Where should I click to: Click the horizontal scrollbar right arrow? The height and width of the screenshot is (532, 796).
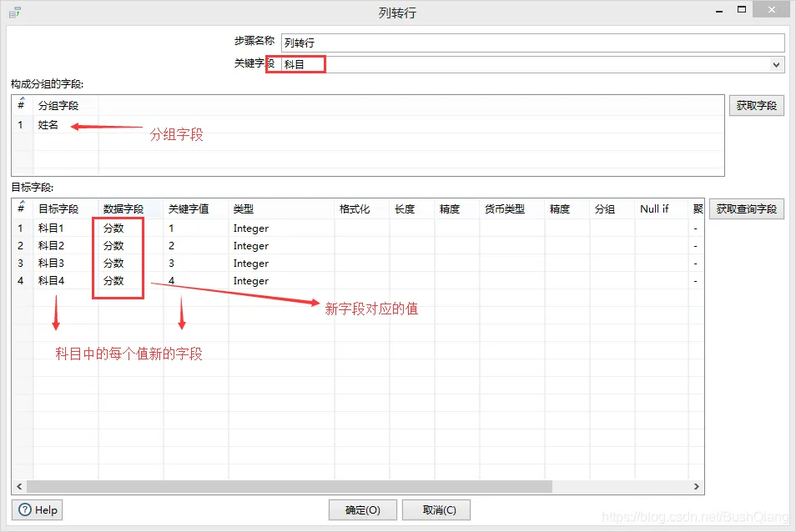click(697, 486)
